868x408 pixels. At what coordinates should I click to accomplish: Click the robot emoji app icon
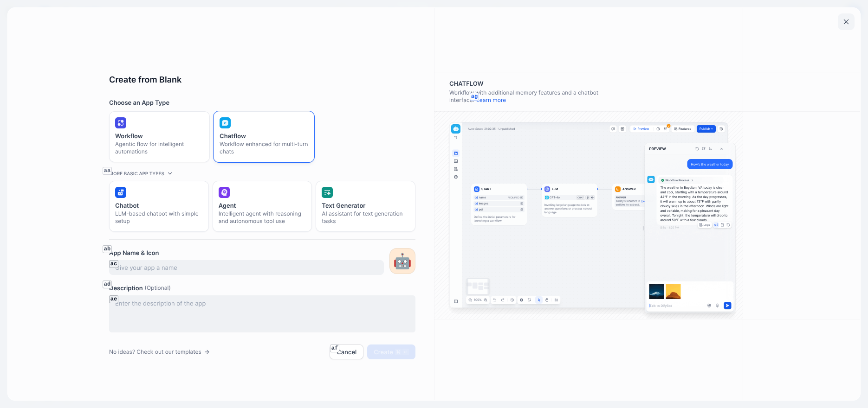pos(402,261)
